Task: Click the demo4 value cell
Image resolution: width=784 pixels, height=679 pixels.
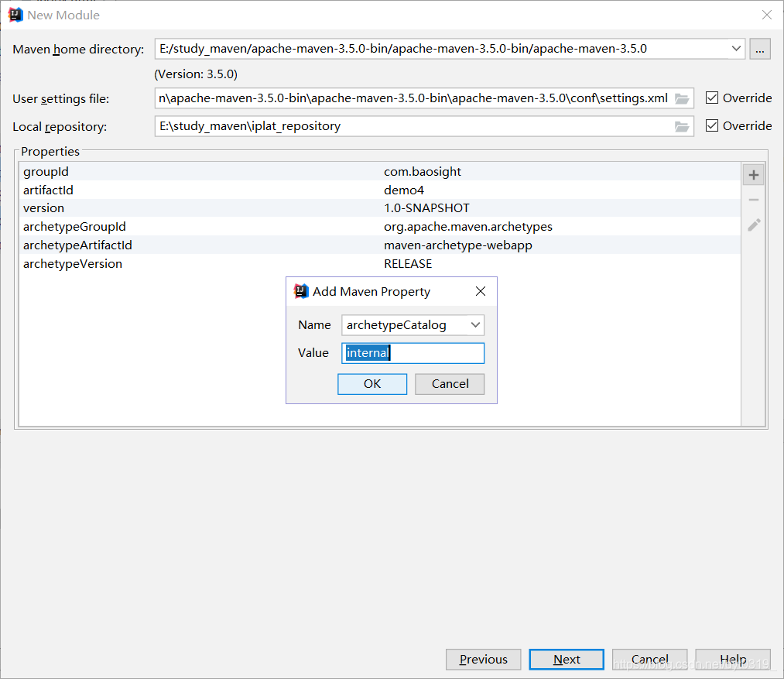Action: click(x=404, y=190)
